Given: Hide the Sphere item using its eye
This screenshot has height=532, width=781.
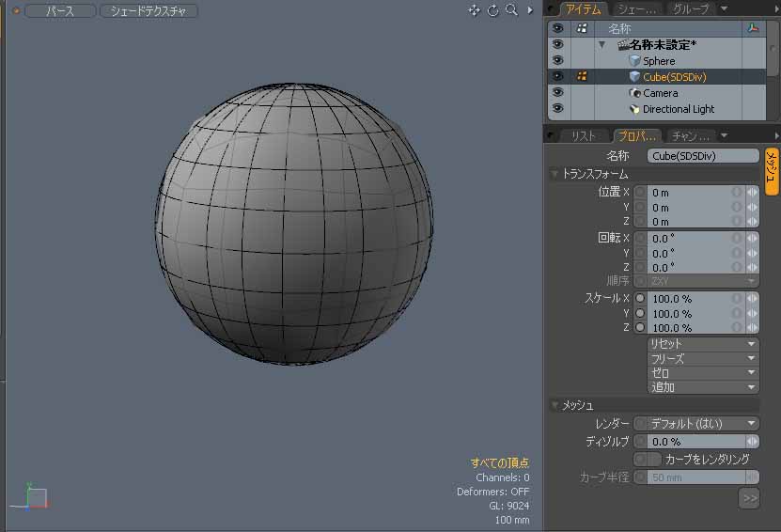Looking at the screenshot, I should (558, 60).
